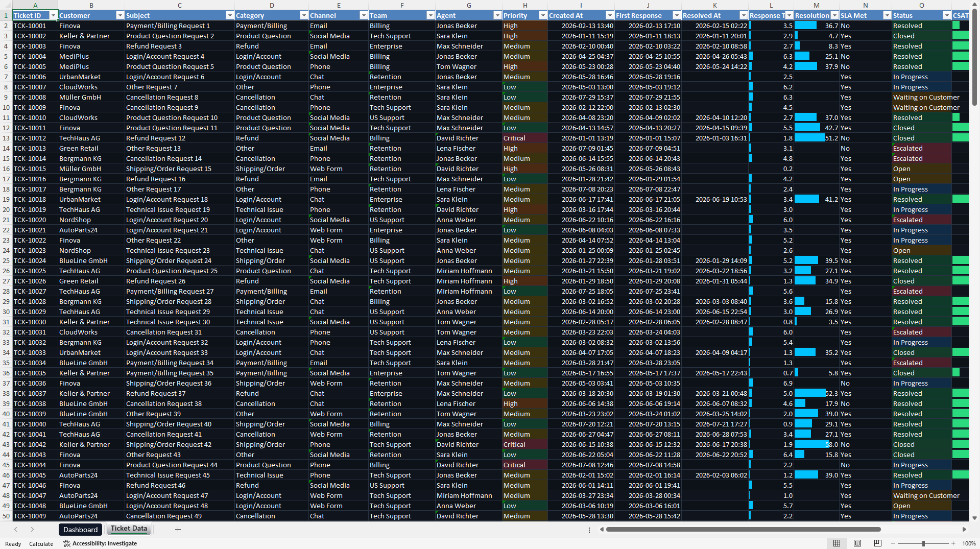Select customer cell Müller GmbH in row 9
The width and height of the screenshot is (980, 549).
click(91, 97)
